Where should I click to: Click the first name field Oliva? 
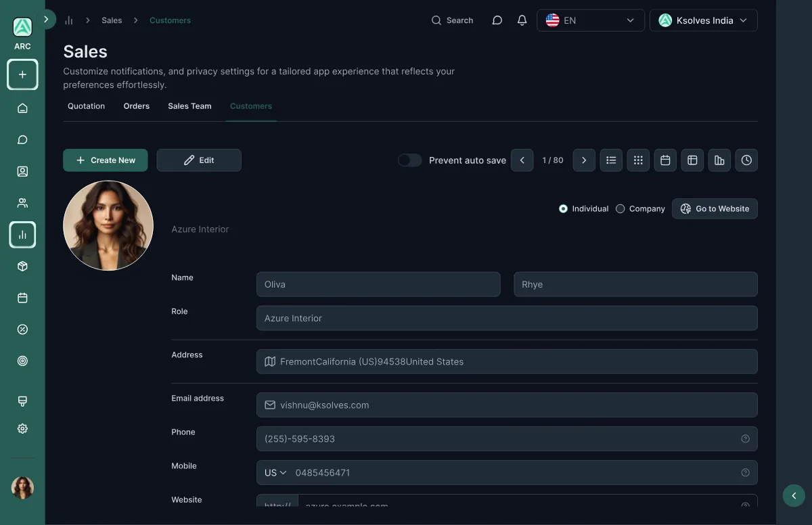378,284
